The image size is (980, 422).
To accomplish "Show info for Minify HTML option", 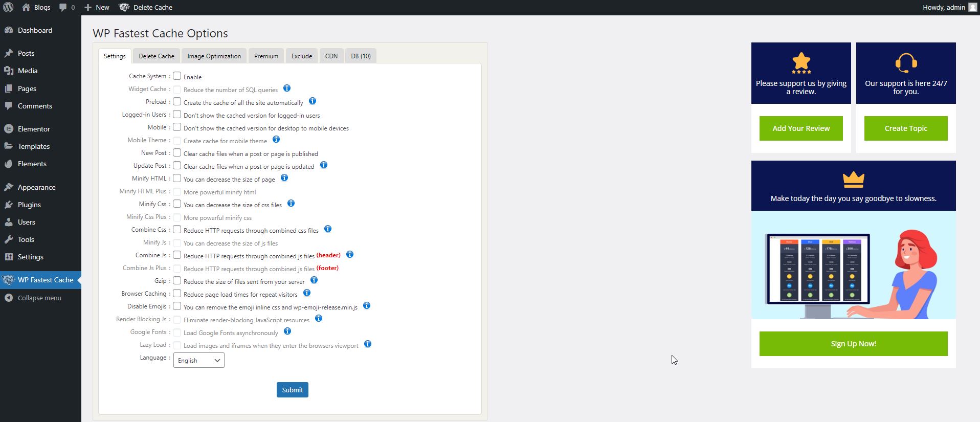I will click(284, 178).
